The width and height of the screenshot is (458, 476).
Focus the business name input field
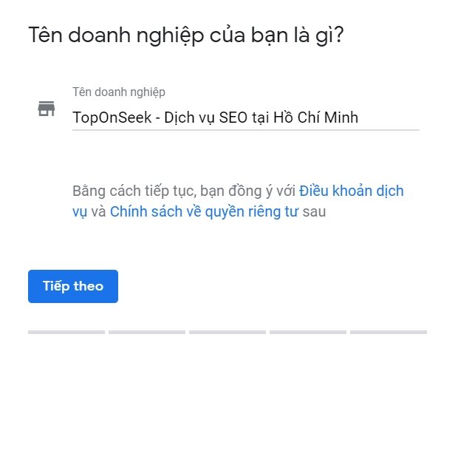(x=245, y=118)
